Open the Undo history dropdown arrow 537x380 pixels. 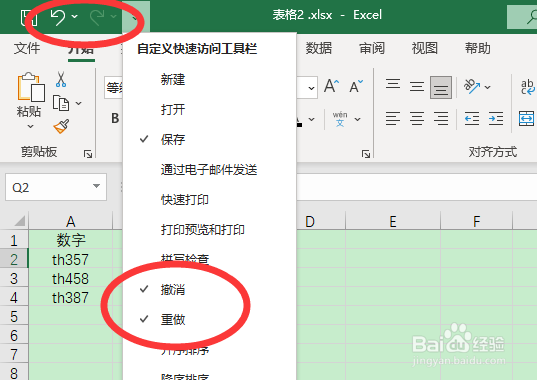click(x=75, y=16)
